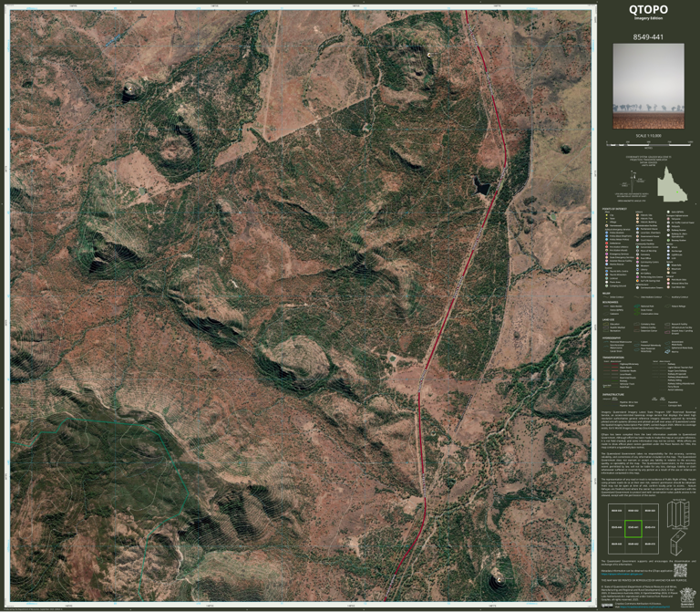Click the Court House legend icon

[637, 240]
